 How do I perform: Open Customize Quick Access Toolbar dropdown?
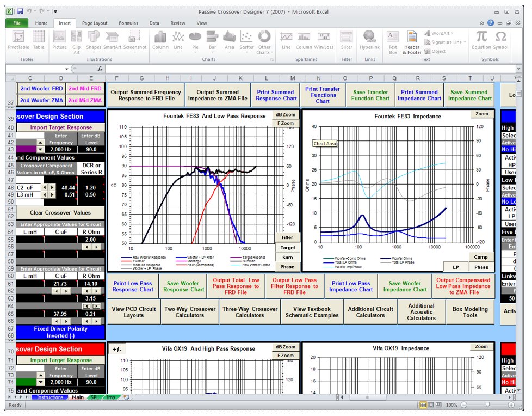point(55,11)
